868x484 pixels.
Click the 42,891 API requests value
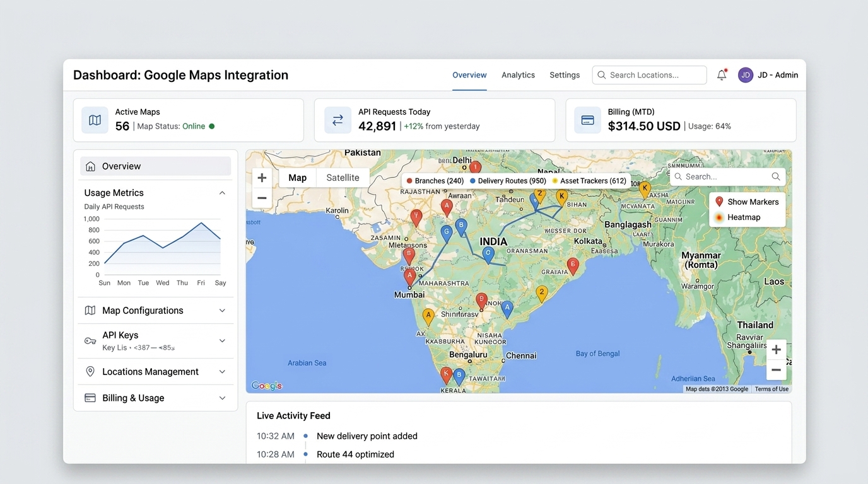pyautogui.click(x=377, y=126)
